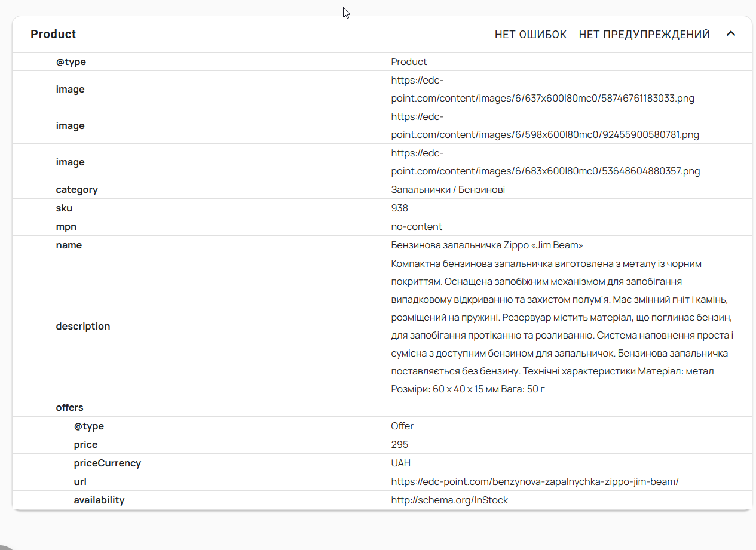Collapse the Product panel with the chevron
Image resolution: width=756 pixels, height=550 pixels.
coord(730,34)
